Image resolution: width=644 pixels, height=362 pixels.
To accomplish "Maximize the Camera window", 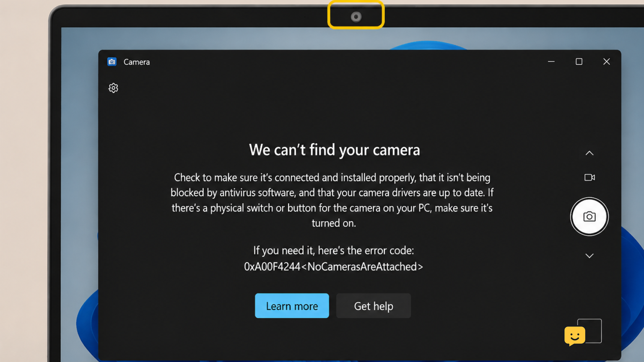I will pyautogui.click(x=579, y=62).
